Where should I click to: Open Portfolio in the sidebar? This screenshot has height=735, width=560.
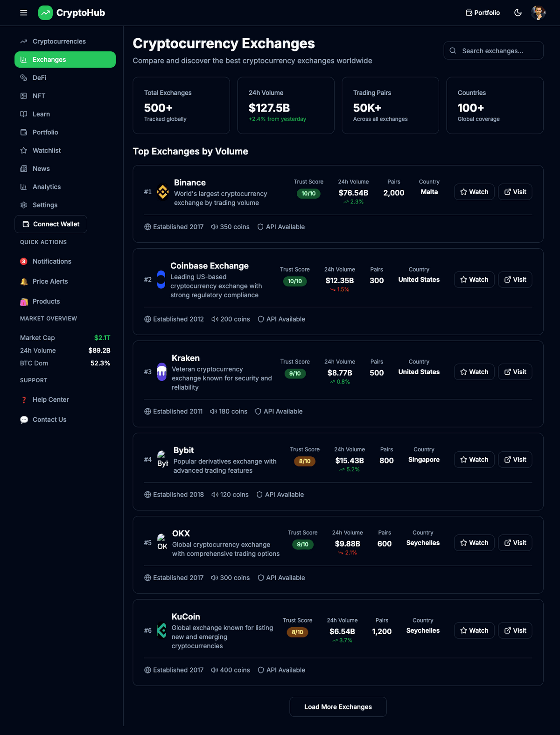pos(65,133)
